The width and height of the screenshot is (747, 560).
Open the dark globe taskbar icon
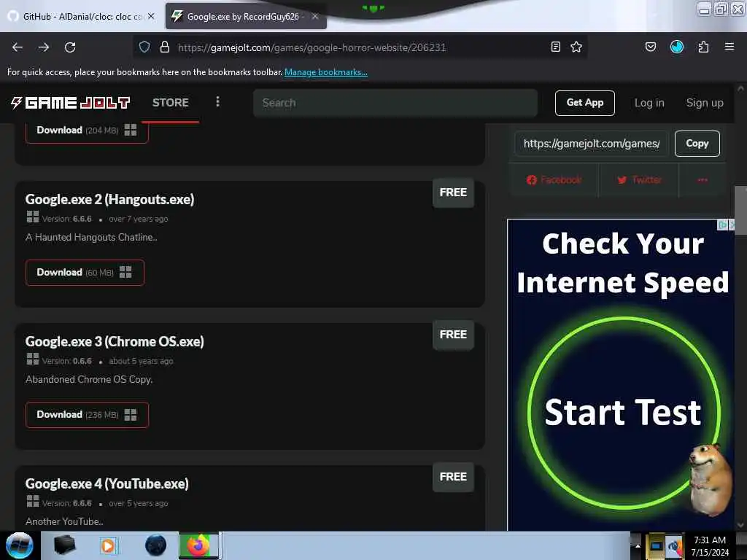tap(155, 545)
